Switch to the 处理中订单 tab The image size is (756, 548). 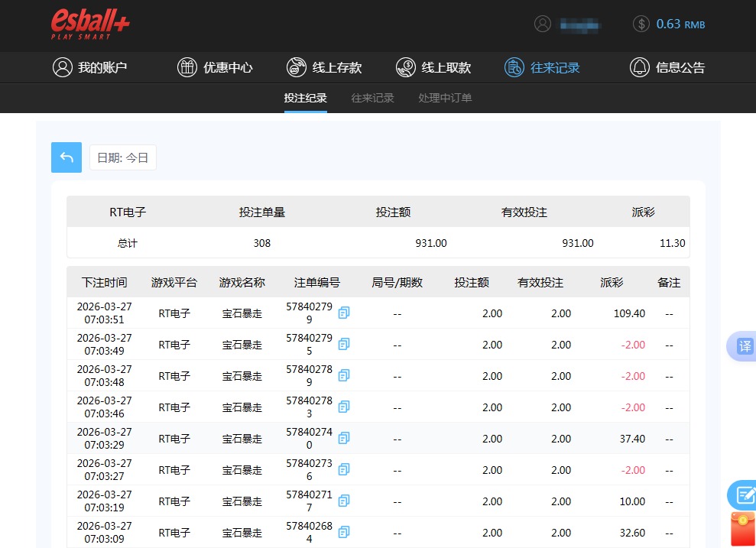444,98
